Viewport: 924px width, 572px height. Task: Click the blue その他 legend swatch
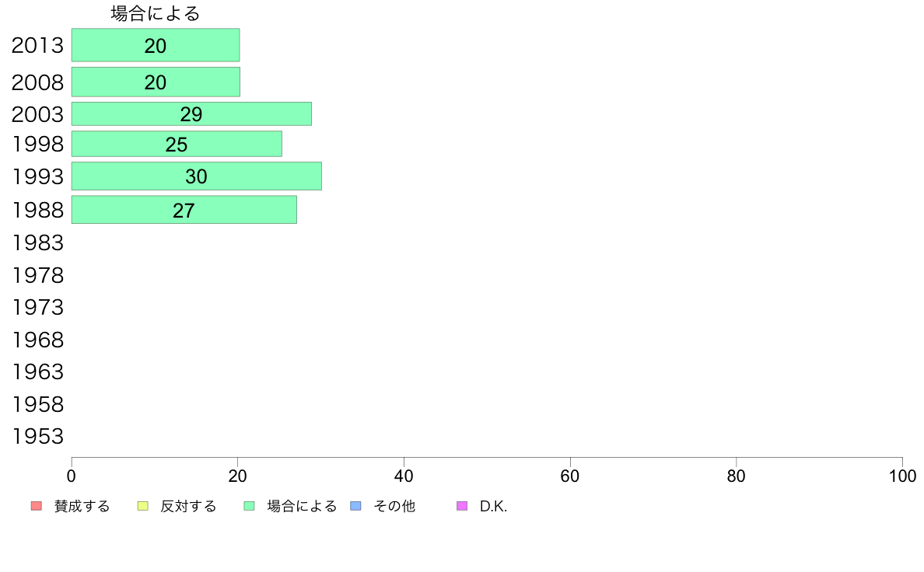pos(356,506)
